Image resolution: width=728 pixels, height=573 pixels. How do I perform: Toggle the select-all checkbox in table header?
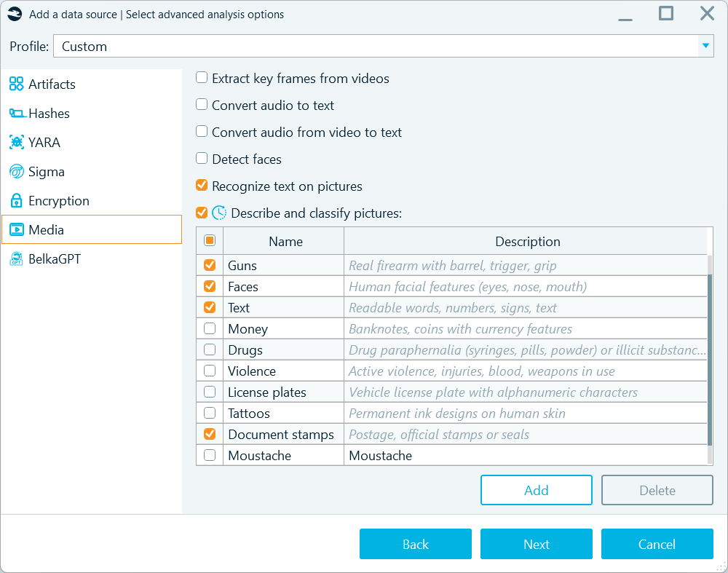point(209,240)
